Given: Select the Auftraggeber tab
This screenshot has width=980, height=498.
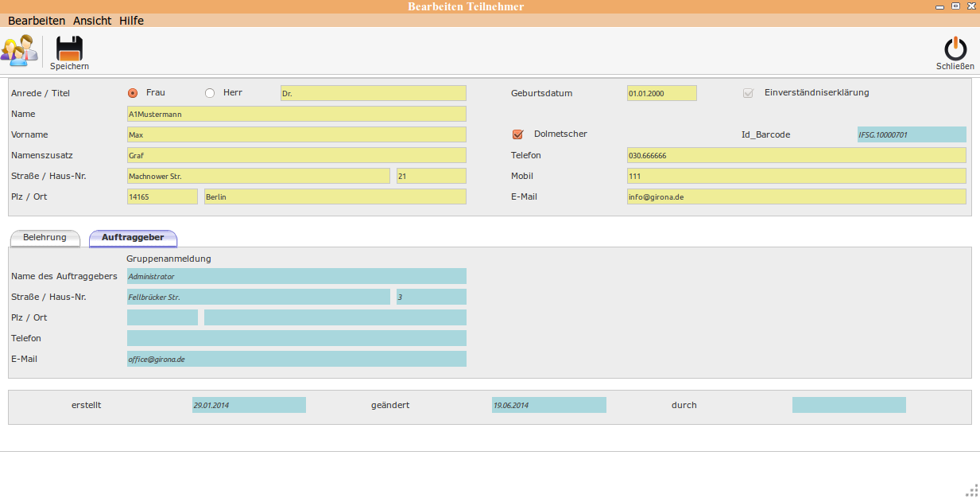Looking at the screenshot, I should click(133, 238).
